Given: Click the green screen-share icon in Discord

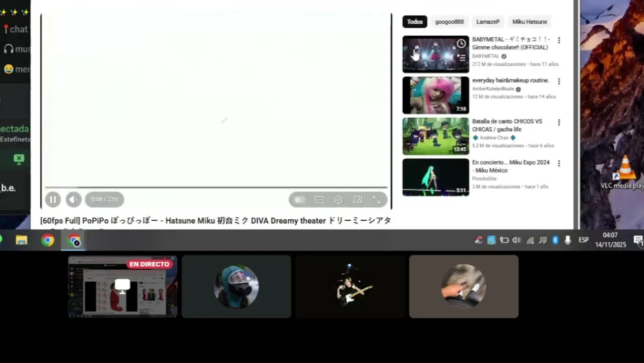Looking at the screenshot, I should (x=19, y=159).
